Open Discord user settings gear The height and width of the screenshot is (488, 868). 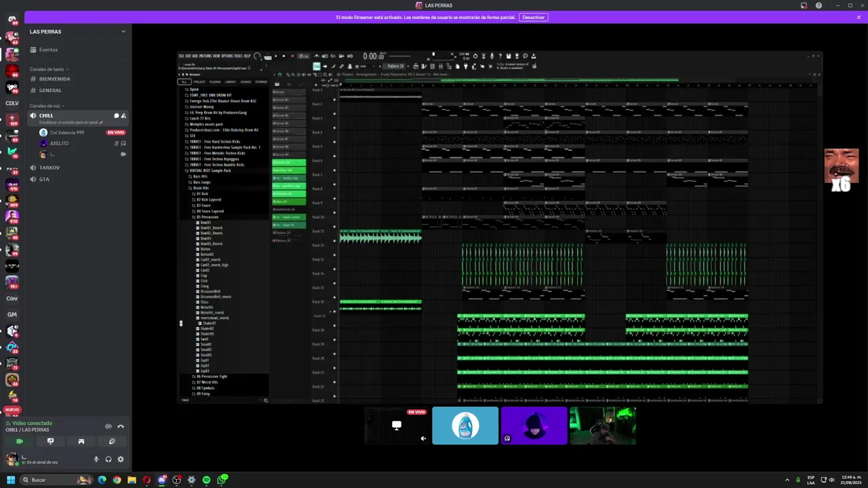click(x=121, y=460)
